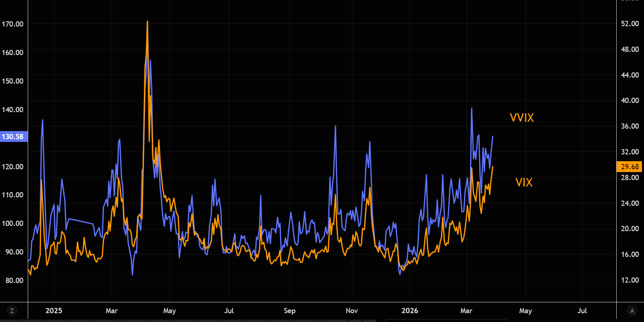Screen dimensions: 644x322
Task: Click the orange 29.68 price tag
Action: (629, 166)
